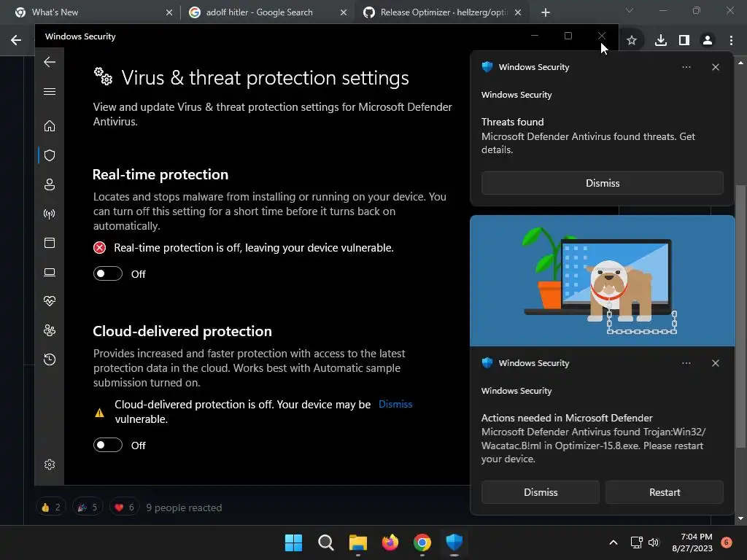
Task: Open taskbar Search
Action: tap(326, 542)
